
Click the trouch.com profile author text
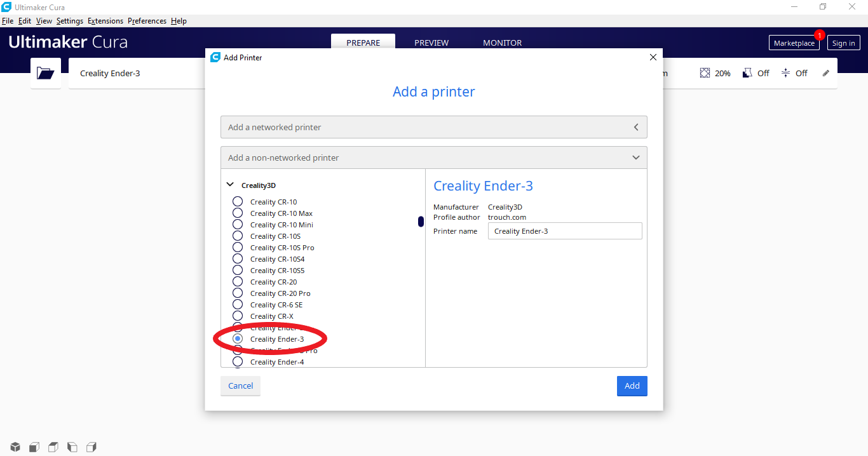(x=507, y=217)
